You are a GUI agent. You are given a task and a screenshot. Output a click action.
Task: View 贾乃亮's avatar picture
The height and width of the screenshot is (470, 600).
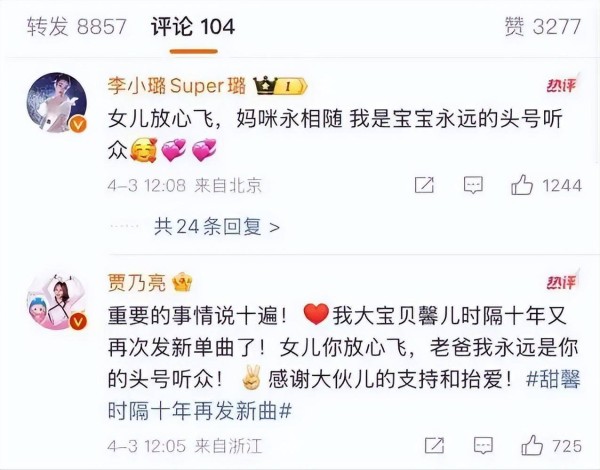point(57,300)
